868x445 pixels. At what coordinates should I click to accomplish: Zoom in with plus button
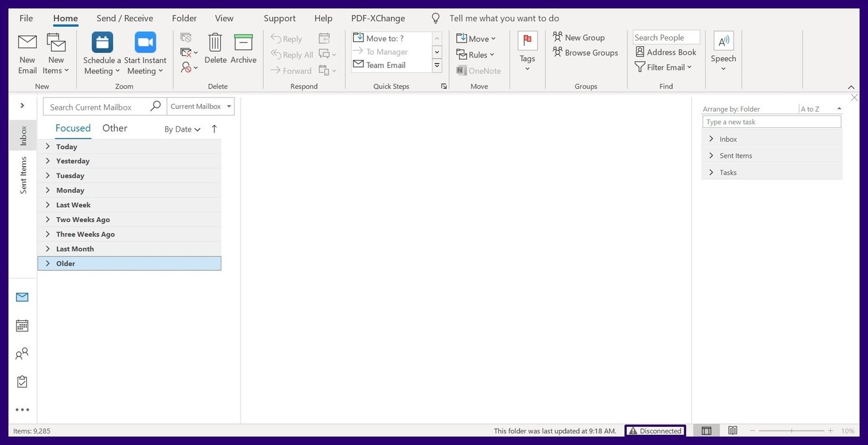[x=830, y=431]
